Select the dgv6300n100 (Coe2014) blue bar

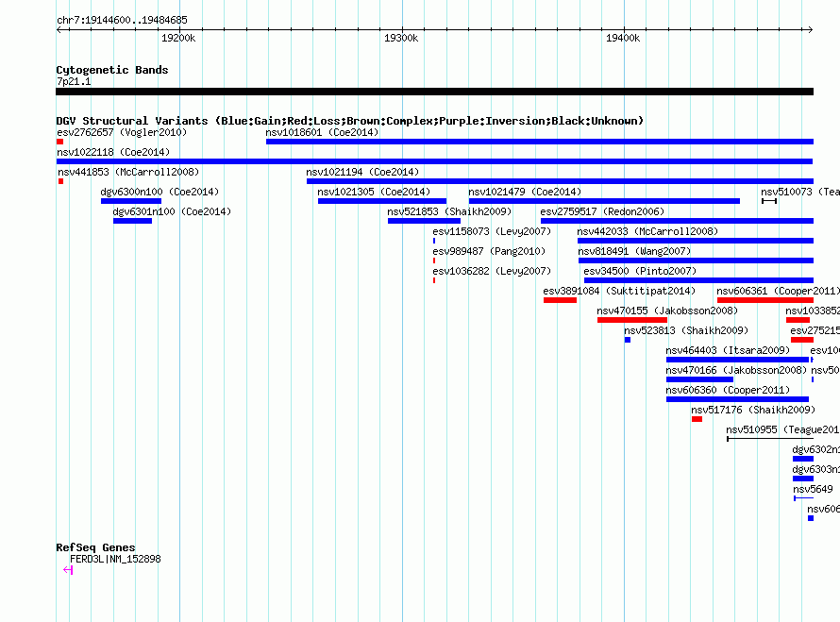click(131, 201)
